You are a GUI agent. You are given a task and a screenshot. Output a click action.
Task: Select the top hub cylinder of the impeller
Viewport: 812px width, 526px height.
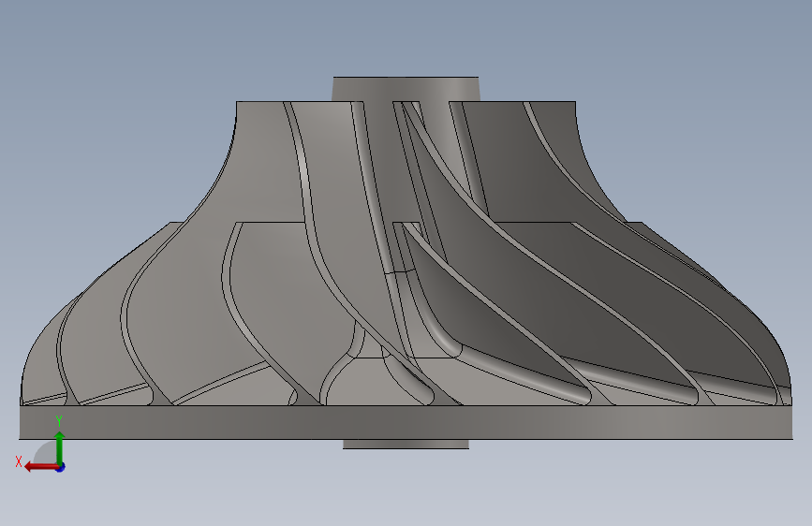point(406,89)
